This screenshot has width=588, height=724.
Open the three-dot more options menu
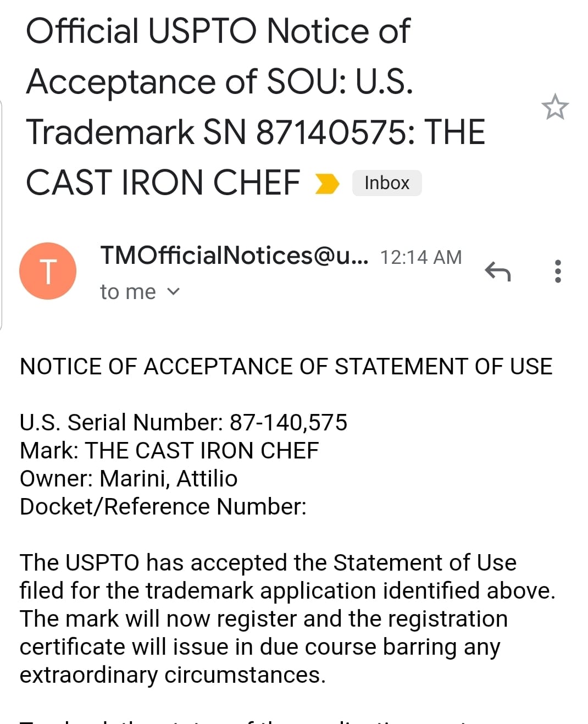(558, 271)
